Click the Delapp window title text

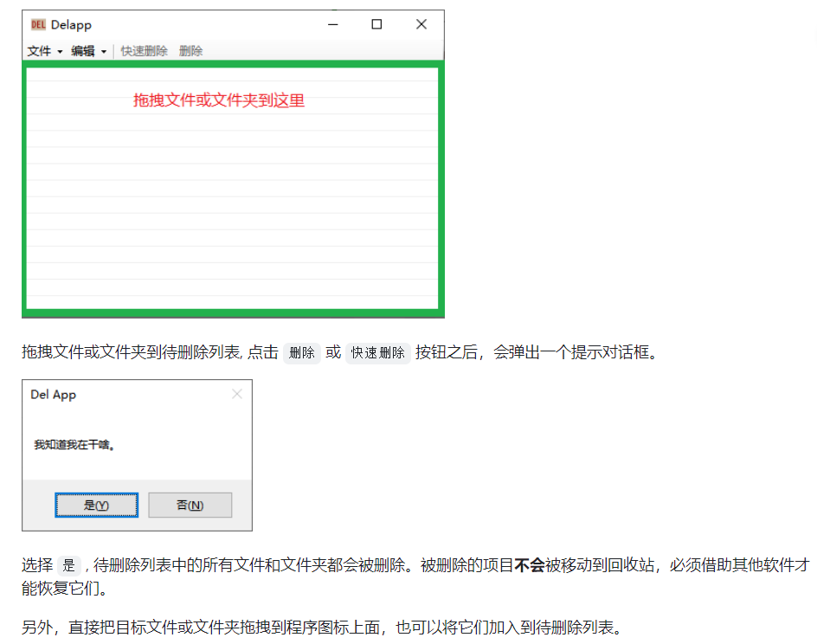tap(71, 24)
